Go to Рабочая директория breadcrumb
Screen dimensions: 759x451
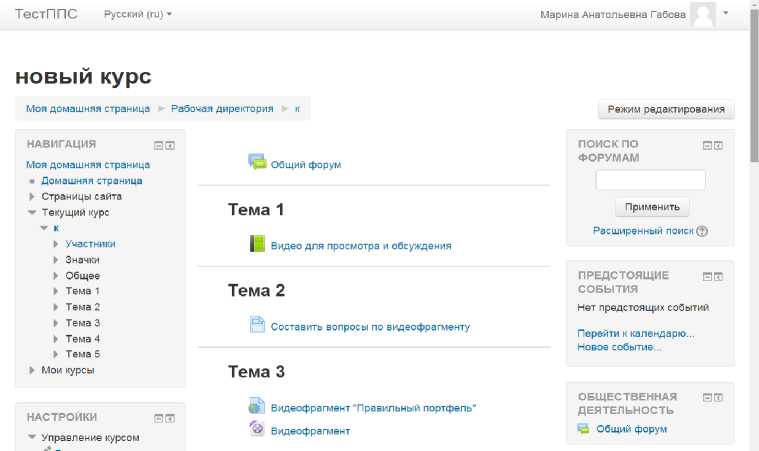tap(221, 108)
